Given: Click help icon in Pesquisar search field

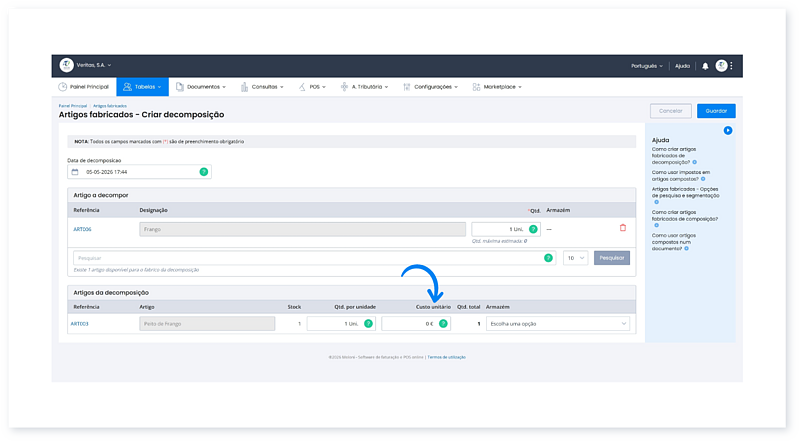Looking at the screenshot, I should [548, 258].
